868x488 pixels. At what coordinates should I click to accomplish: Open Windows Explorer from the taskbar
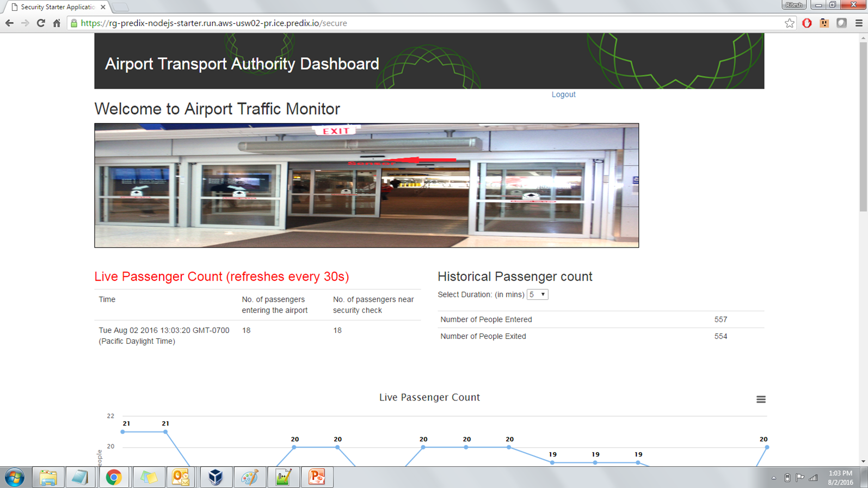click(x=48, y=478)
